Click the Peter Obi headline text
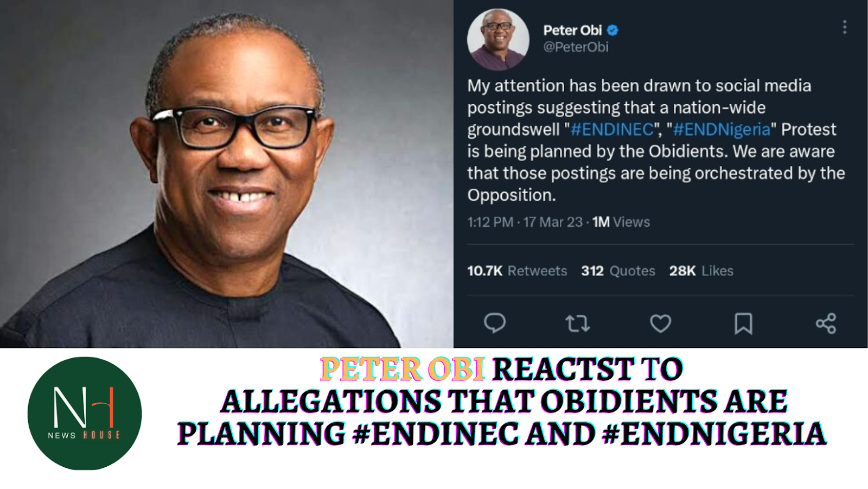This screenshot has width=868, height=489. tap(402, 369)
